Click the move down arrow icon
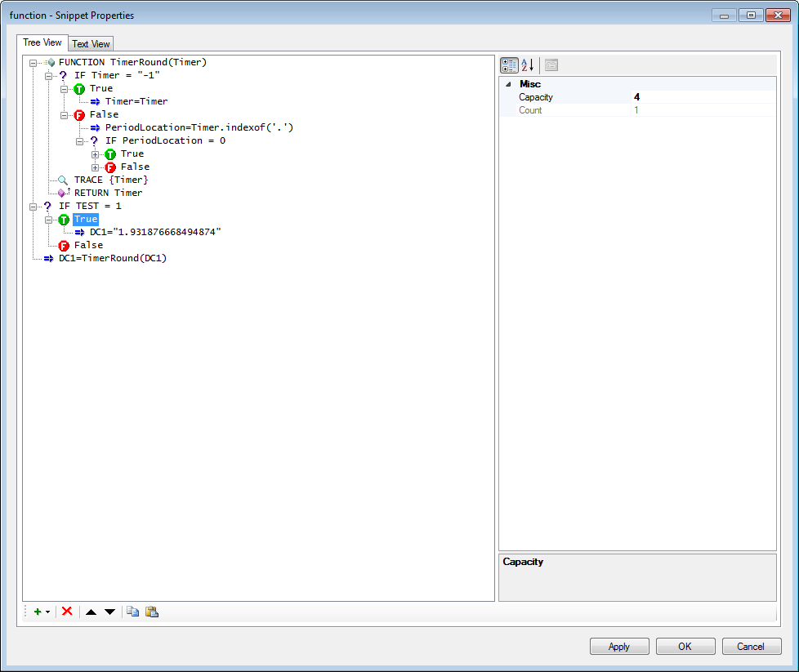Screen dimensions: 799x672 109,612
